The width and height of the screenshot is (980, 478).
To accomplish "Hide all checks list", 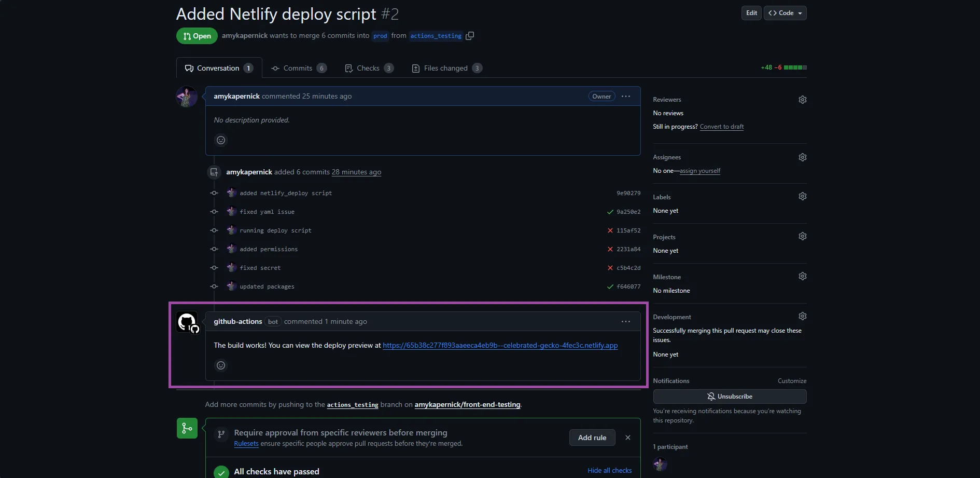I will click(609, 471).
